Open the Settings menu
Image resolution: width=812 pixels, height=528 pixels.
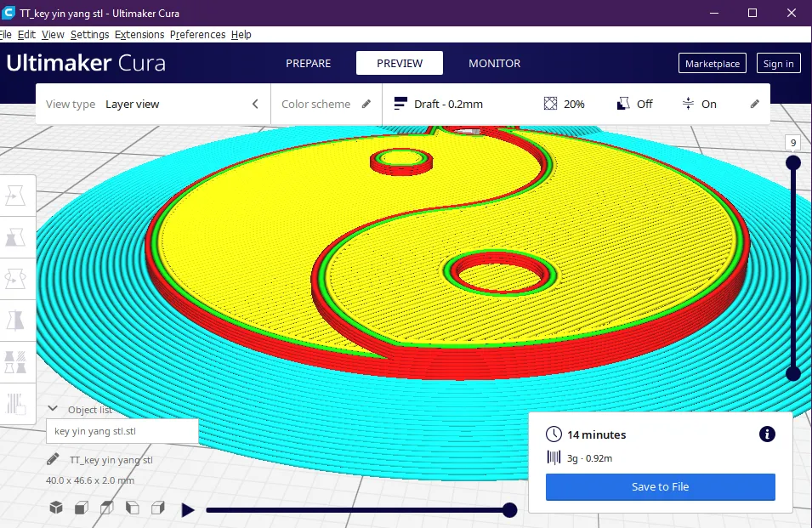coord(89,35)
